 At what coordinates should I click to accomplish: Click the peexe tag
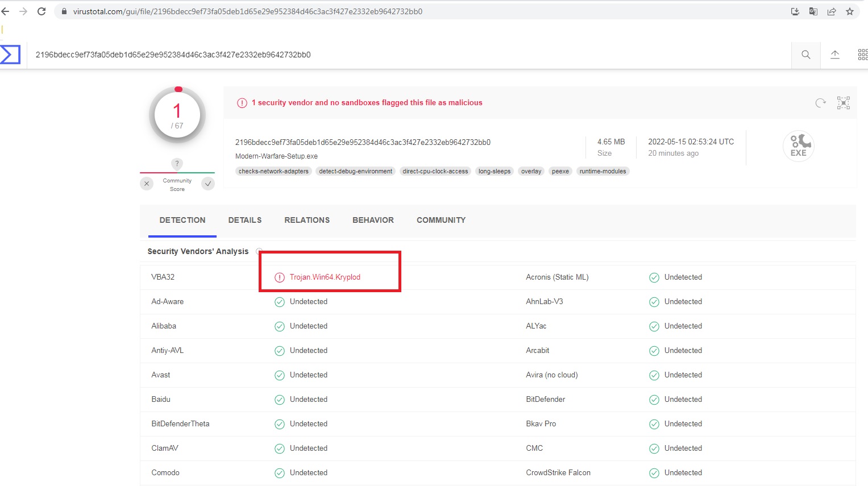coord(560,171)
